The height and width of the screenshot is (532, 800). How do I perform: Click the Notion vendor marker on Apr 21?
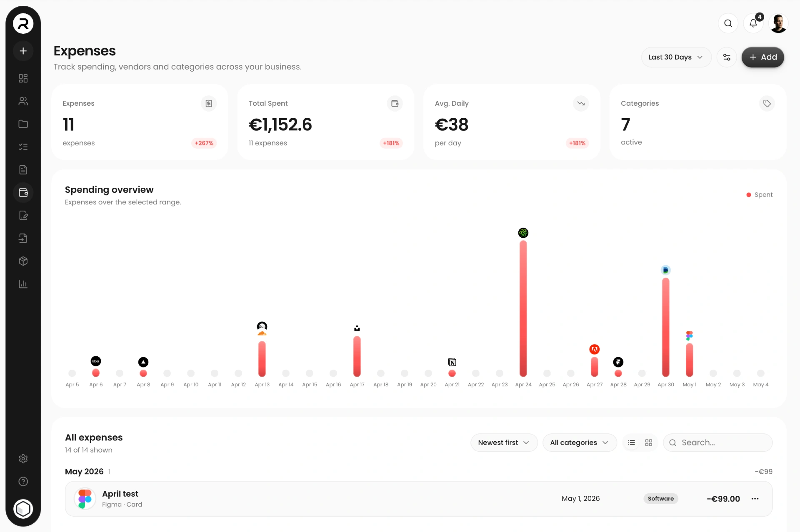pyautogui.click(x=452, y=362)
